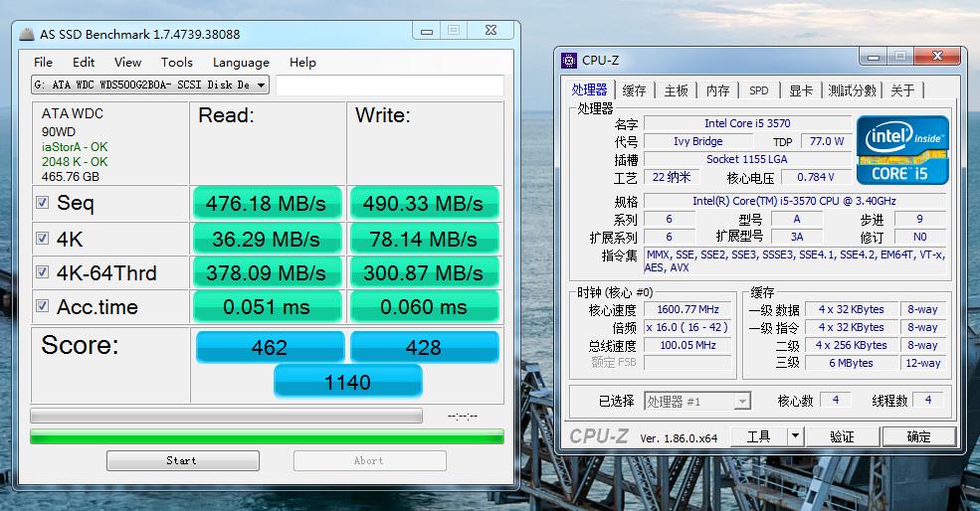Open the Language menu
Image resolution: width=980 pixels, height=511 pixels.
coord(241,62)
